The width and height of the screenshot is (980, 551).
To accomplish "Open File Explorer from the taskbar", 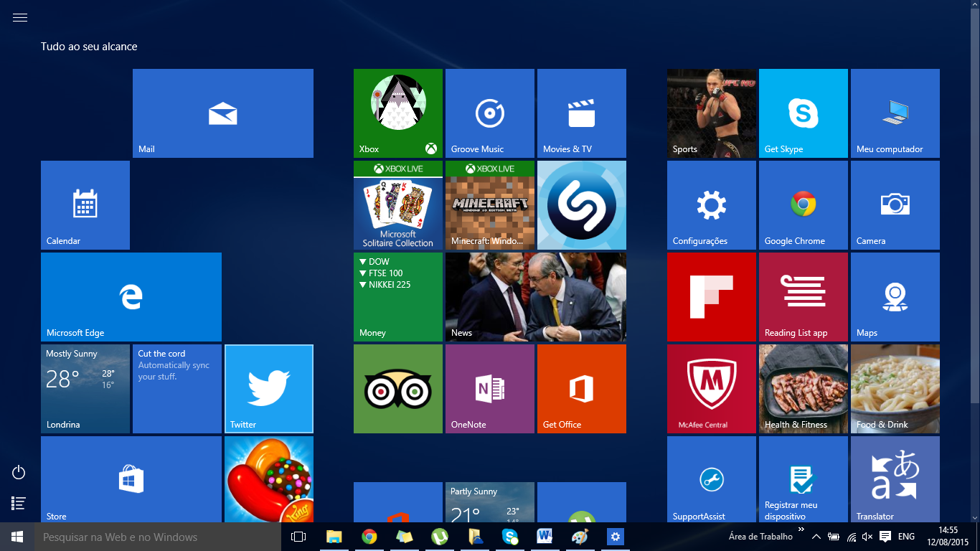I will click(334, 537).
